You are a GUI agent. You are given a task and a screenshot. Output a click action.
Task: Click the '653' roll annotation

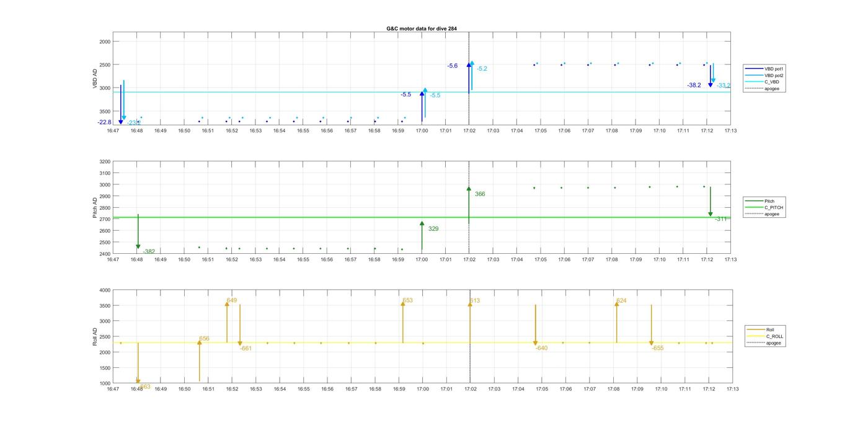tap(407, 300)
